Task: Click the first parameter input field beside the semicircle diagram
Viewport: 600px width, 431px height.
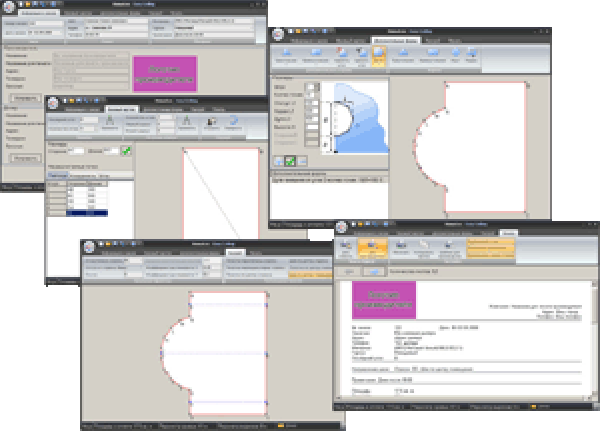Action: point(311,87)
